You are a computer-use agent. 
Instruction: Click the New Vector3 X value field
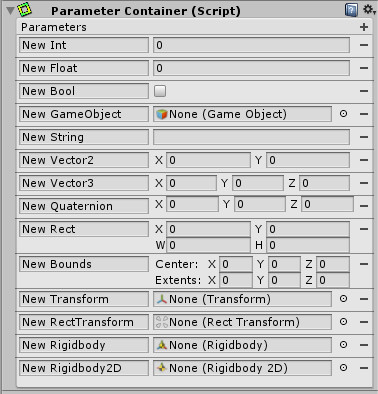coord(191,183)
